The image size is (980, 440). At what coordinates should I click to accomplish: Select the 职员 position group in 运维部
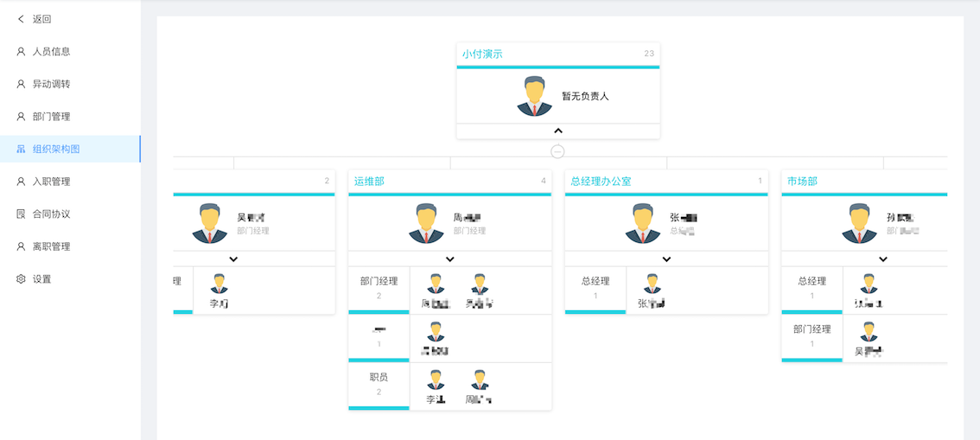click(x=379, y=385)
